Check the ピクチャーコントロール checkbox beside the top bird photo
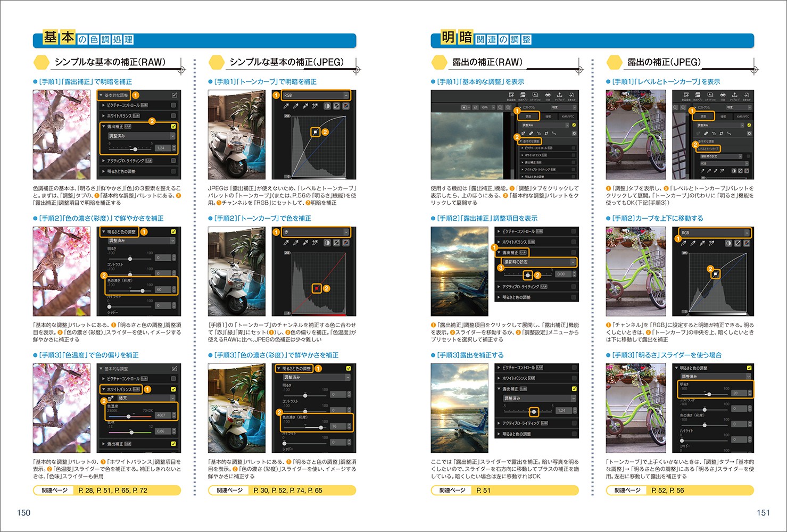Image resolution: width=787 pixels, height=532 pixels. pyautogui.click(x=173, y=105)
